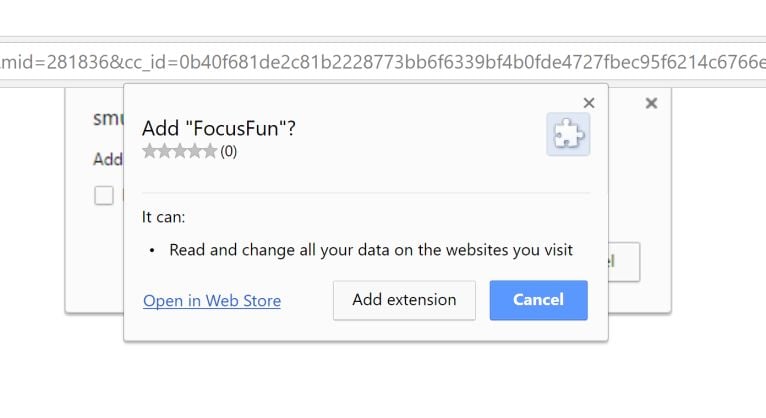Click the (0) rating count
Viewport: 766px width, 418px height.
[229, 152]
